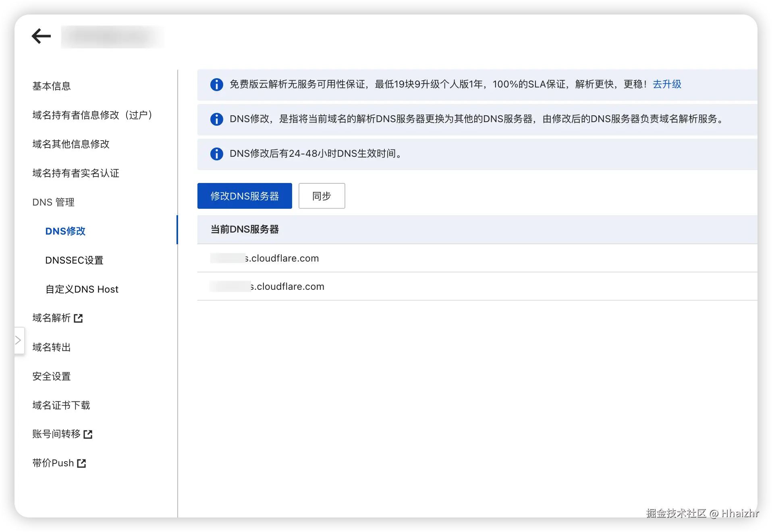Open DNSSEC设置 in the sidebar
Screen dimensions: 772x532
click(74, 260)
